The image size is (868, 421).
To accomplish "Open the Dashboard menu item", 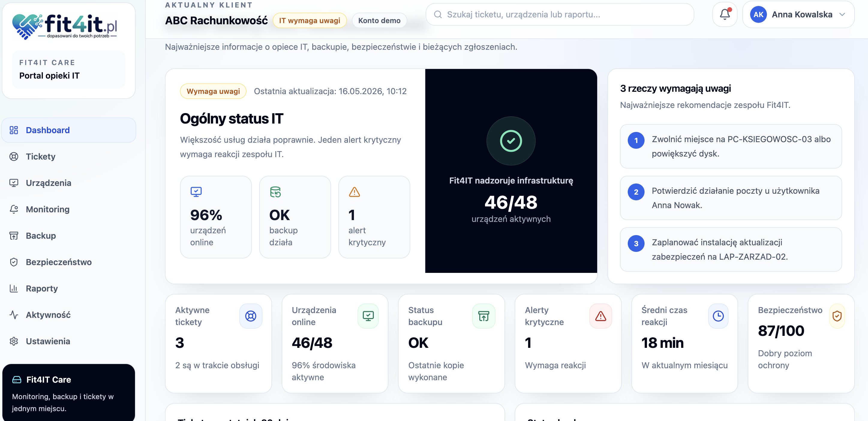I will pos(69,130).
